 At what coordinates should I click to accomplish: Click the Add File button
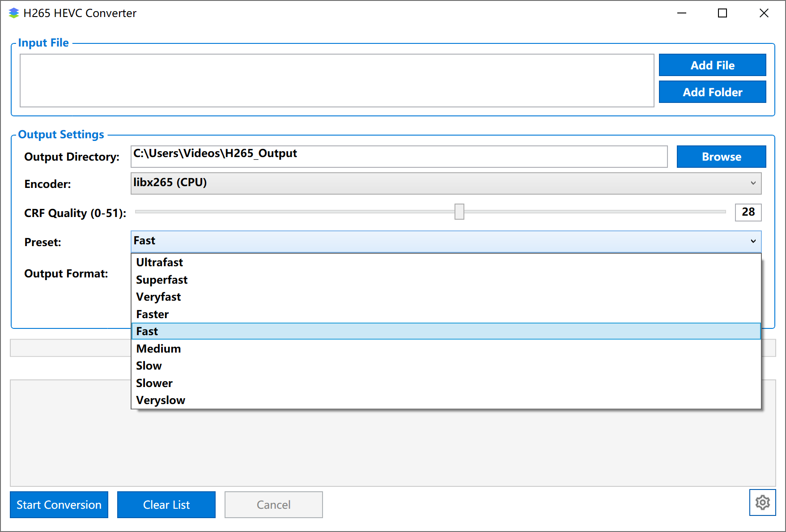tap(712, 65)
